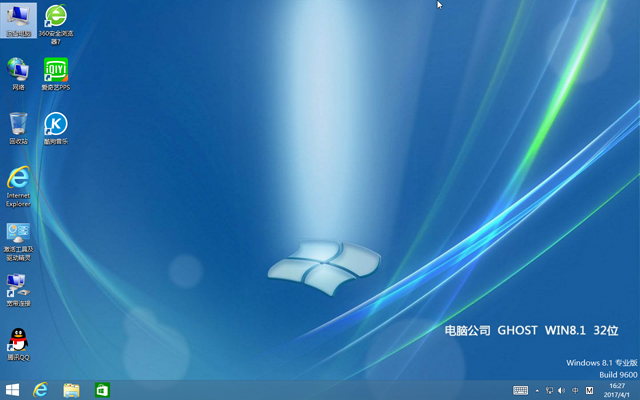Select the Network desktop icon
This screenshot has width=640, height=400.
point(18,70)
